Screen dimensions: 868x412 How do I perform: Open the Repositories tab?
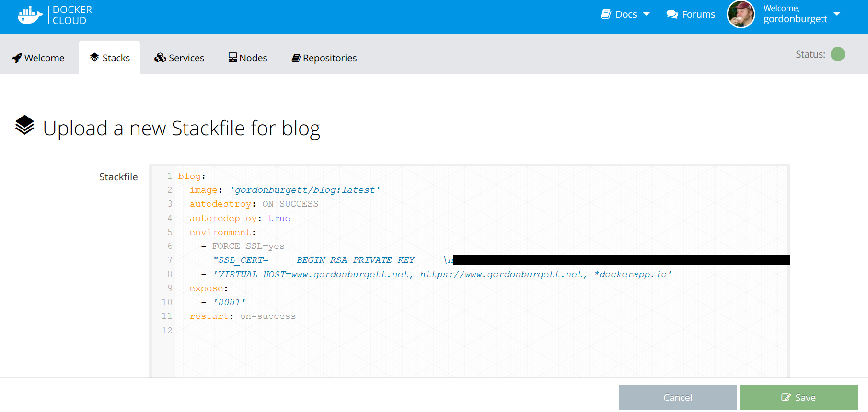point(324,58)
